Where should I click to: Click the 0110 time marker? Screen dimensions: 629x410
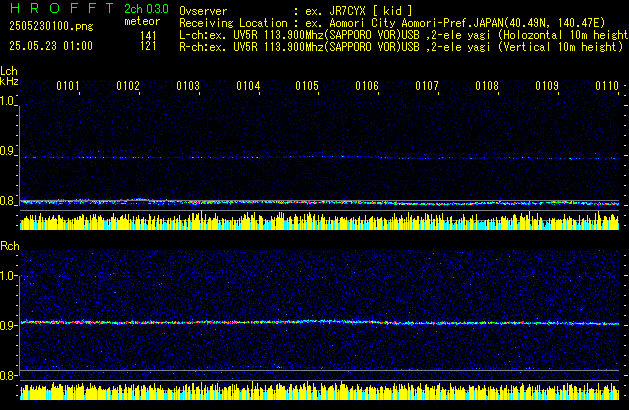pos(607,86)
